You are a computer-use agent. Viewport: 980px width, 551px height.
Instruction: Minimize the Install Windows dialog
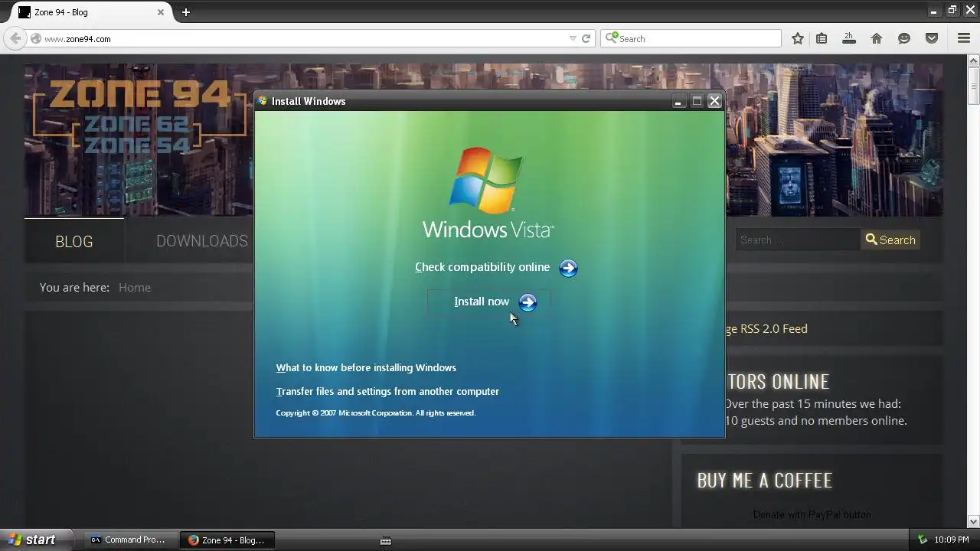coord(678,101)
